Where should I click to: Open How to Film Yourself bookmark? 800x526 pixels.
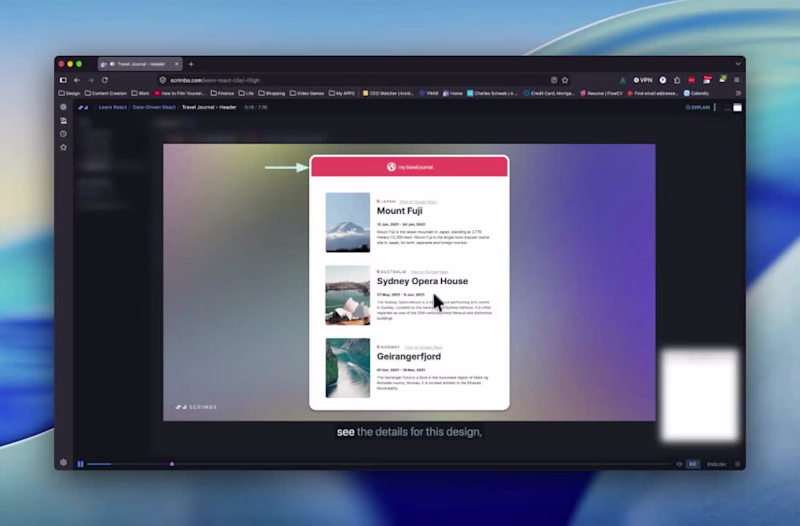coord(179,93)
